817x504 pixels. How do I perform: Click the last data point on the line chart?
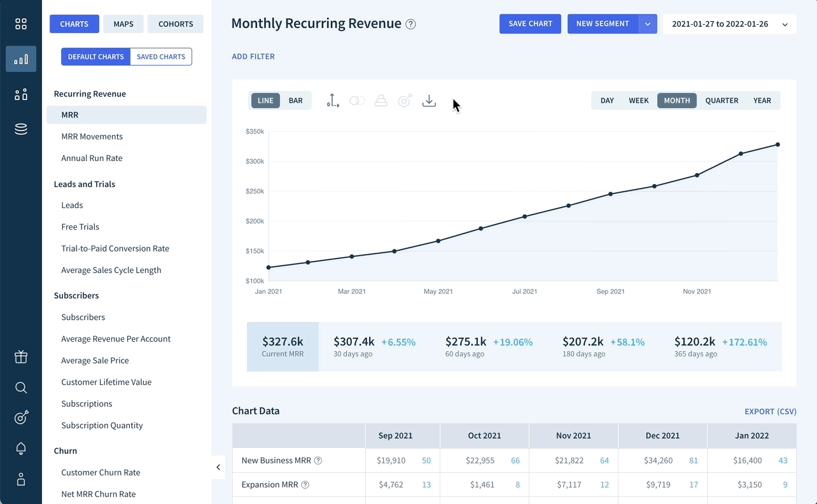click(778, 144)
